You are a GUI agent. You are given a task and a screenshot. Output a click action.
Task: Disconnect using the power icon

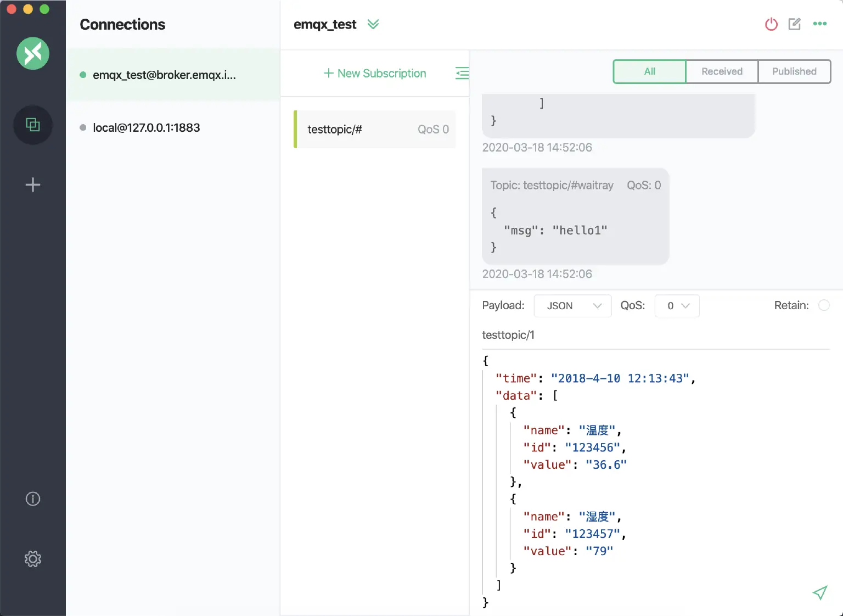point(771,24)
